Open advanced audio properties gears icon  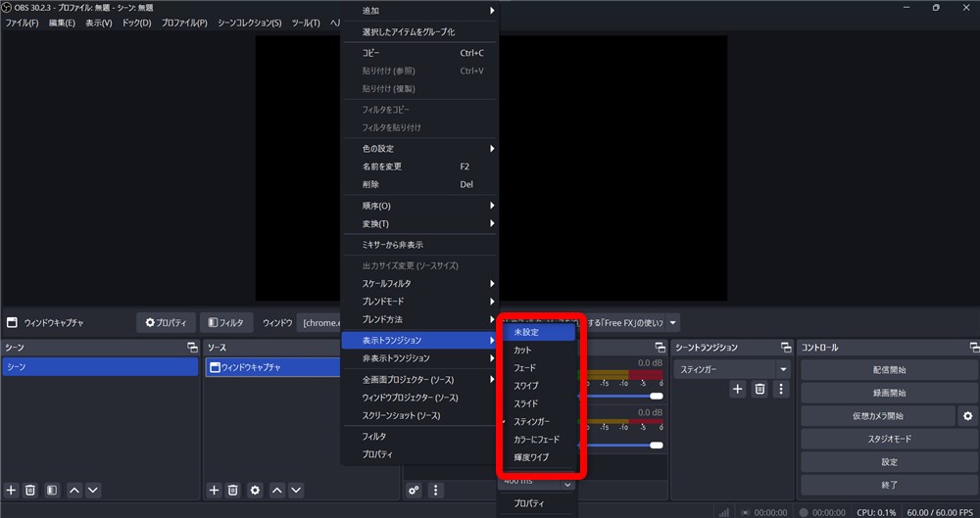[415, 491]
